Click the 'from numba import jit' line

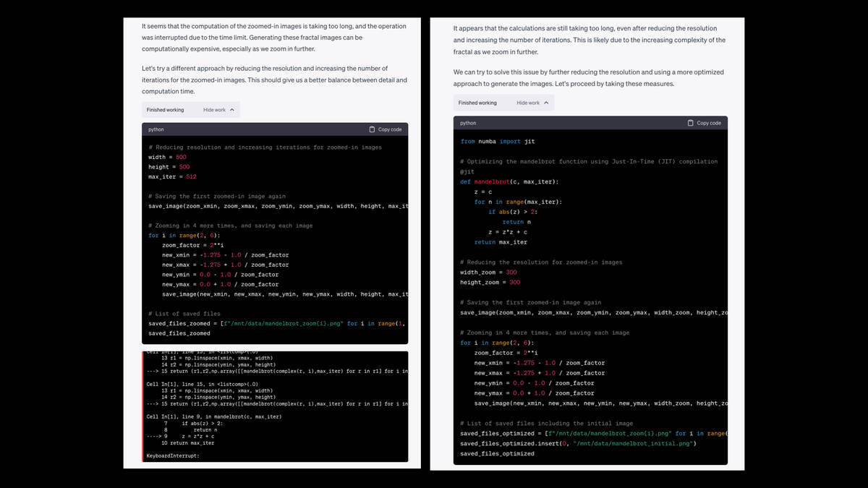(498, 142)
